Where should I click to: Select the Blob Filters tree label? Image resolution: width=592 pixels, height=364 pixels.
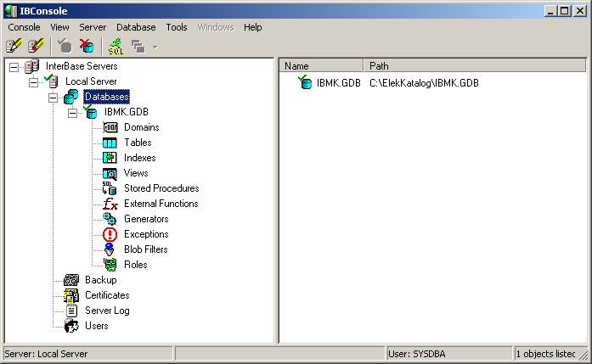tap(146, 249)
